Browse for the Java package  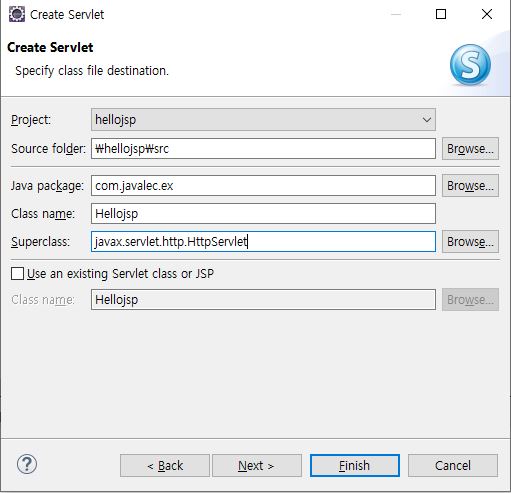470,186
